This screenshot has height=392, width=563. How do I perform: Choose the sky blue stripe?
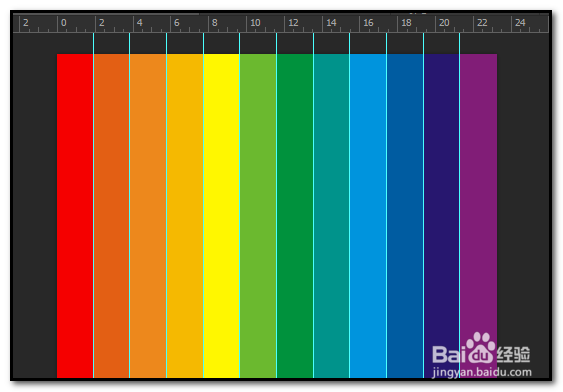click(368, 216)
